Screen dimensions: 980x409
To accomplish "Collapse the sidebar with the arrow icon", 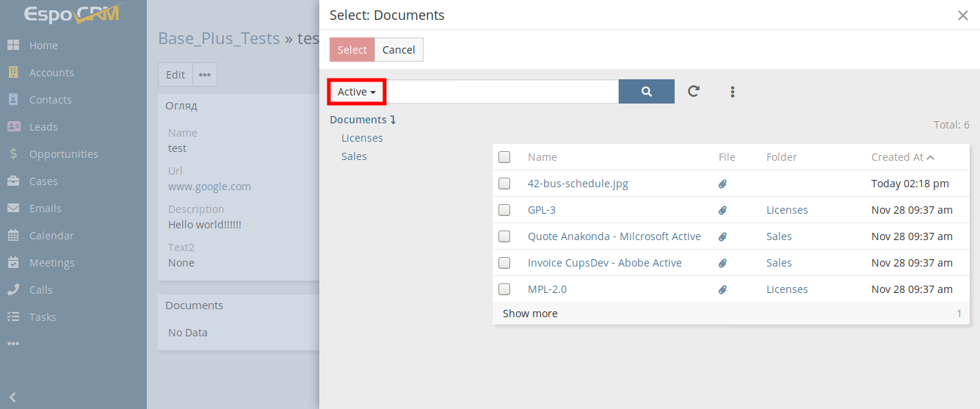I will 12,397.
